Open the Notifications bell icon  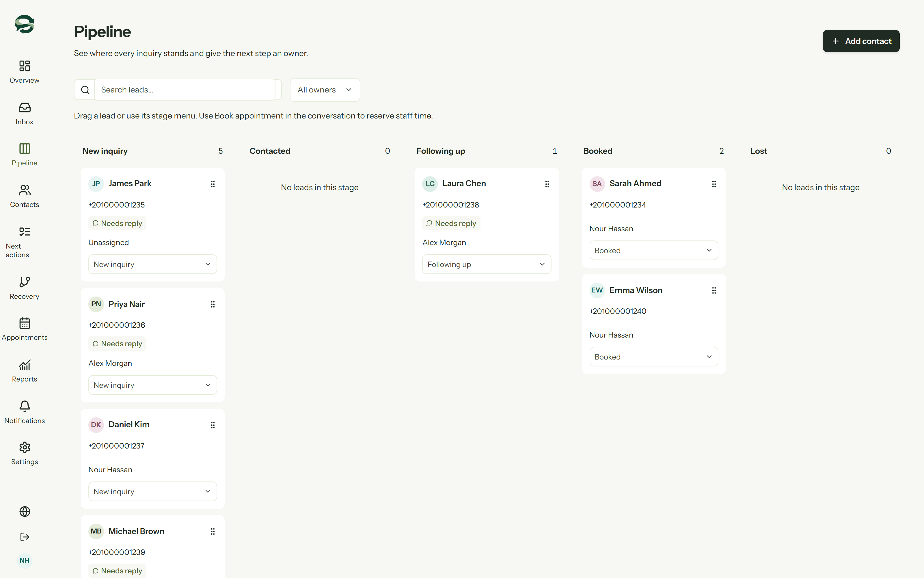click(25, 406)
